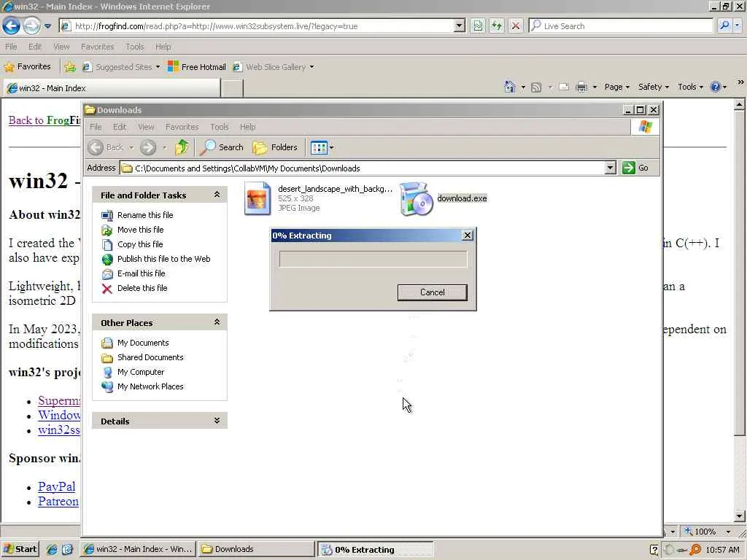The height and width of the screenshot is (560, 747).
Task: Click the Internet Explorer quick launch icon
Action: point(52,549)
